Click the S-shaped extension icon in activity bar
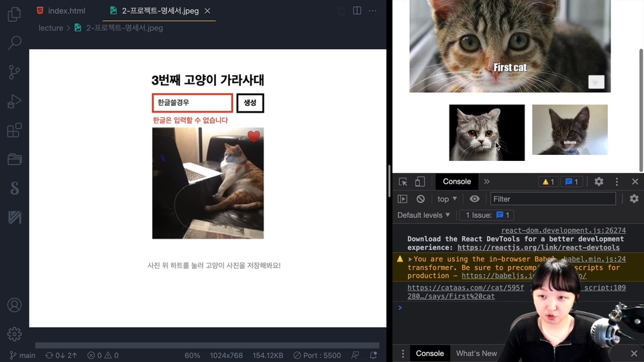This screenshot has width=644, height=362. [14, 188]
